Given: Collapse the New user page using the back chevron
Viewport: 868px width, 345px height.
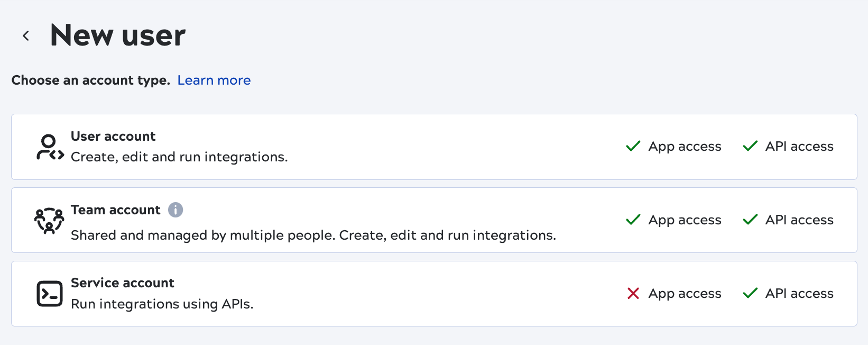Looking at the screenshot, I should (25, 35).
